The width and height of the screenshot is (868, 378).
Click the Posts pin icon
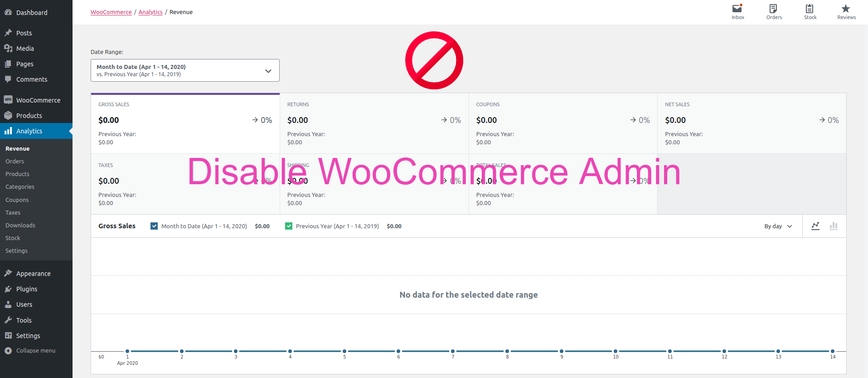pyautogui.click(x=8, y=33)
